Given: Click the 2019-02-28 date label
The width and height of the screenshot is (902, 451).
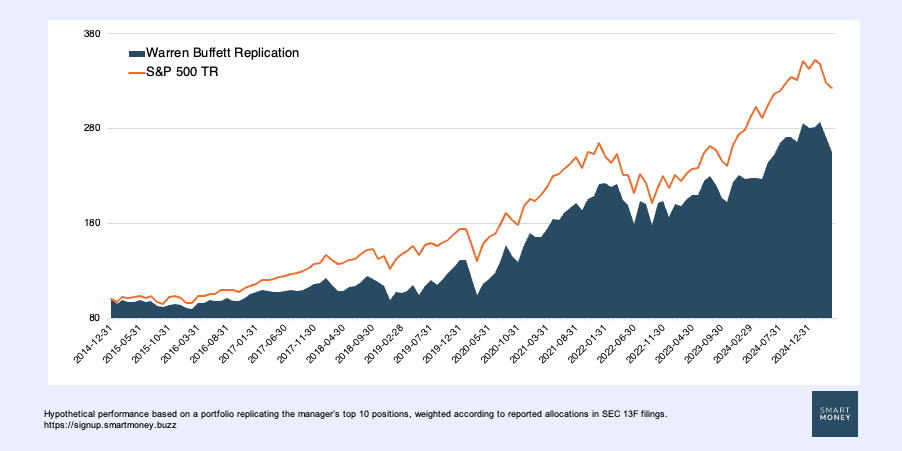Looking at the screenshot, I should (x=382, y=343).
